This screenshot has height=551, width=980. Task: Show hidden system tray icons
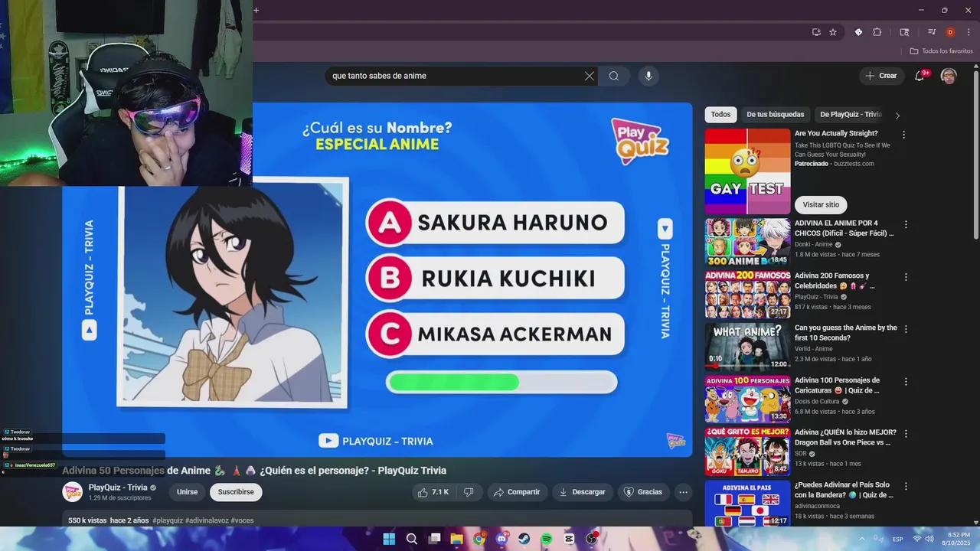point(862,539)
